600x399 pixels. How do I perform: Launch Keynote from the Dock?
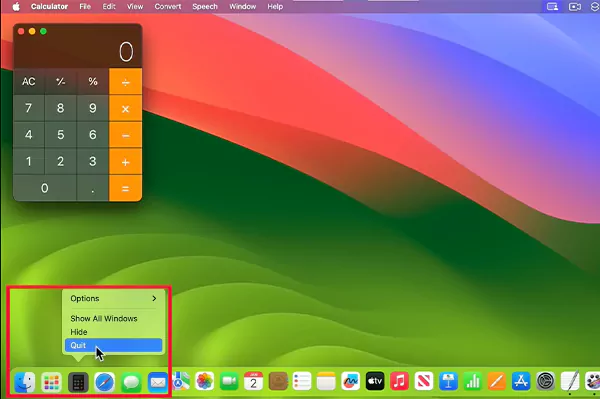coord(448,381)
